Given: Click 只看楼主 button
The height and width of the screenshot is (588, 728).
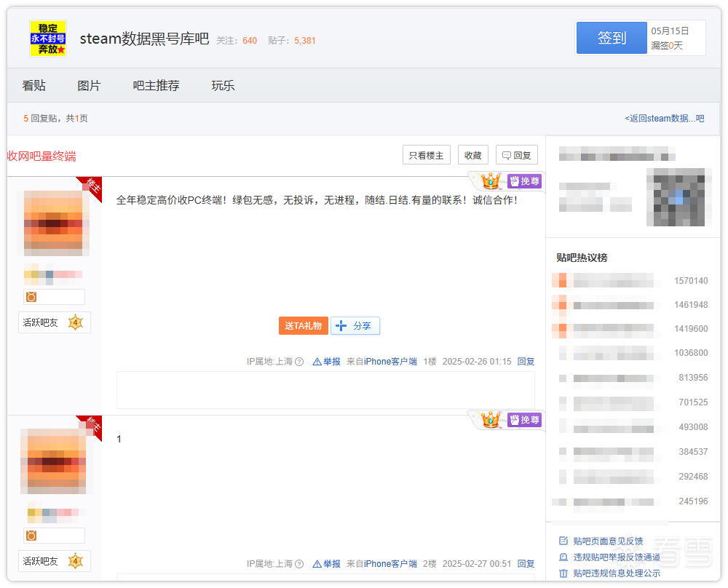Looking at the screenshot, I should pyautogui.click(x=426, y=155).
